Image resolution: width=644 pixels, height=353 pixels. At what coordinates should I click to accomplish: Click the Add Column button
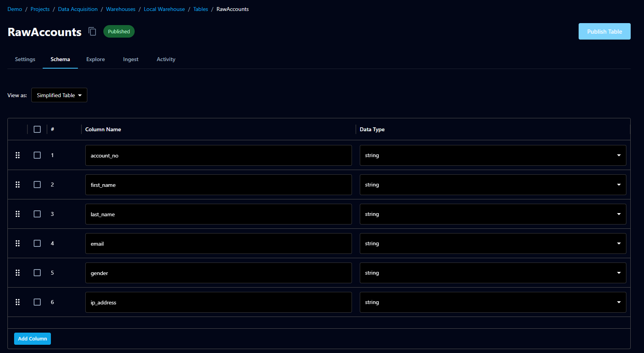point(32,339)
